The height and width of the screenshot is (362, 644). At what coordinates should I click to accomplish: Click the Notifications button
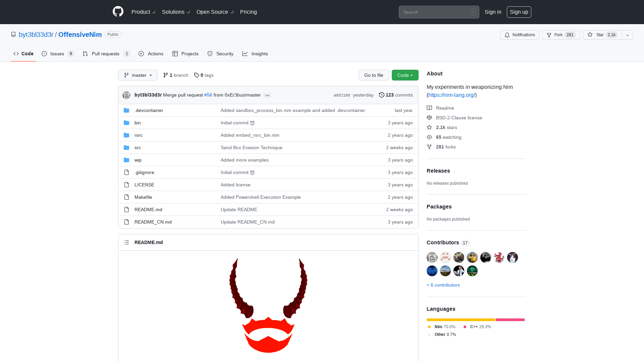tap(520, 35)
